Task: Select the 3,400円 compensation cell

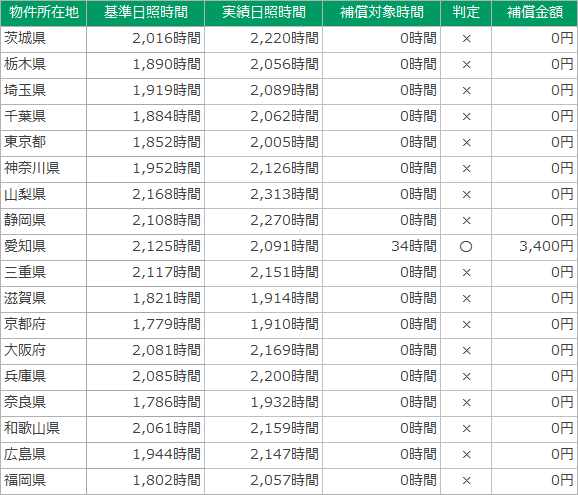Action: [535, 247]
